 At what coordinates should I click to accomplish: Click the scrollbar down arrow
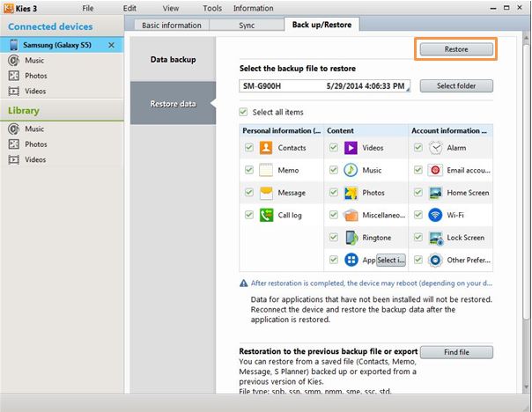click(x=526, y=386)
